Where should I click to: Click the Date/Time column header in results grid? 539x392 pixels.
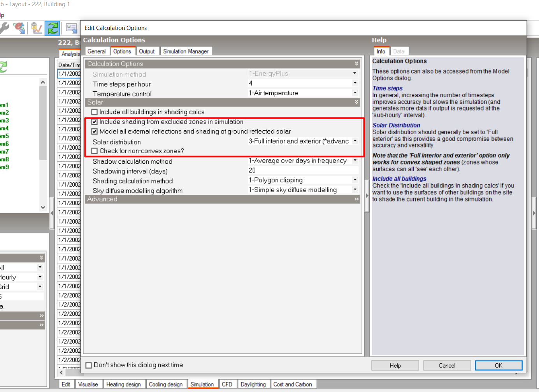pyautogui.click(x=69, y=65)
